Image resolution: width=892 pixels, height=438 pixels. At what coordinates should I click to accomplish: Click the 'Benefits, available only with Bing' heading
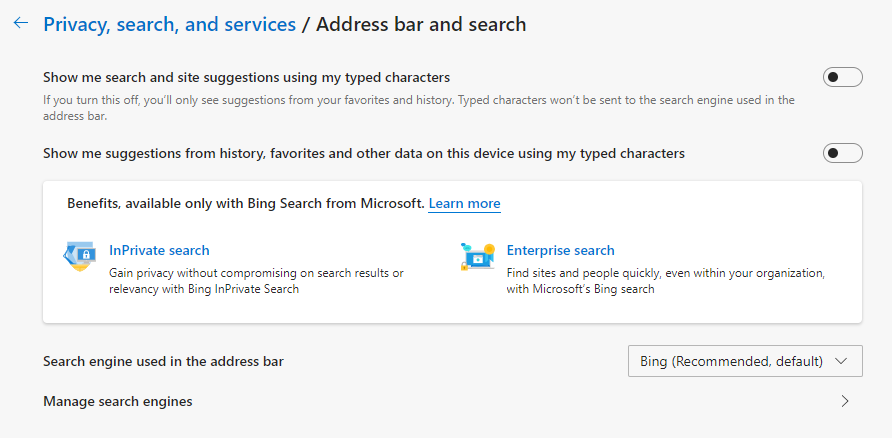tap(245, 204)
